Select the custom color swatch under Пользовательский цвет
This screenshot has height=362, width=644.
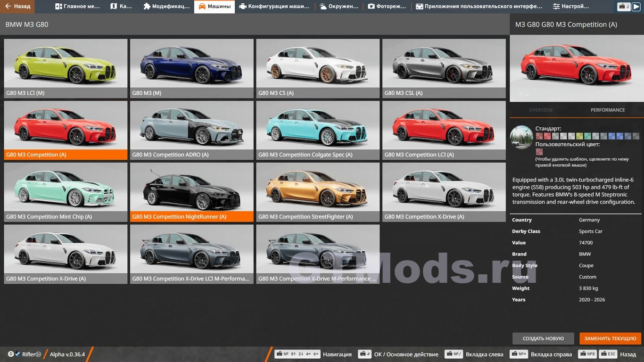click(539, 152)
